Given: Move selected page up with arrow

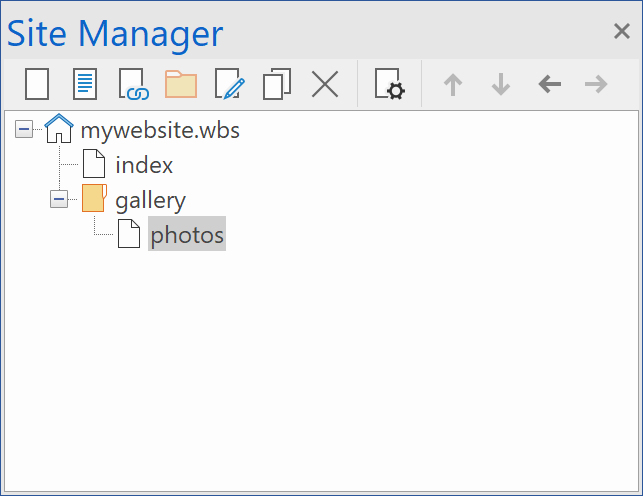Looking at the screenshot, I should 453,85.
